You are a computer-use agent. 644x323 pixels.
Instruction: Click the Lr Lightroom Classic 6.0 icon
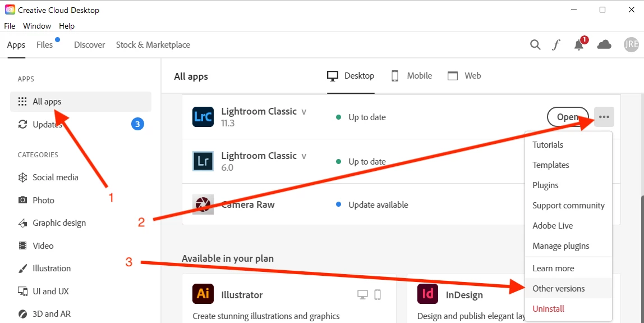(x=203, y=161)
